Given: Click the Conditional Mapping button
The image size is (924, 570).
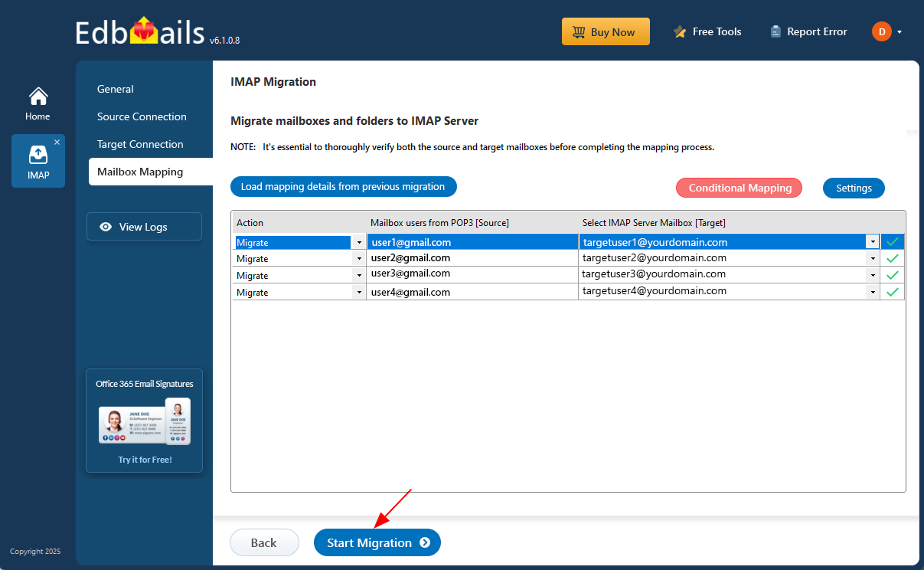Looking at the screenshot, I should [739, 188].
